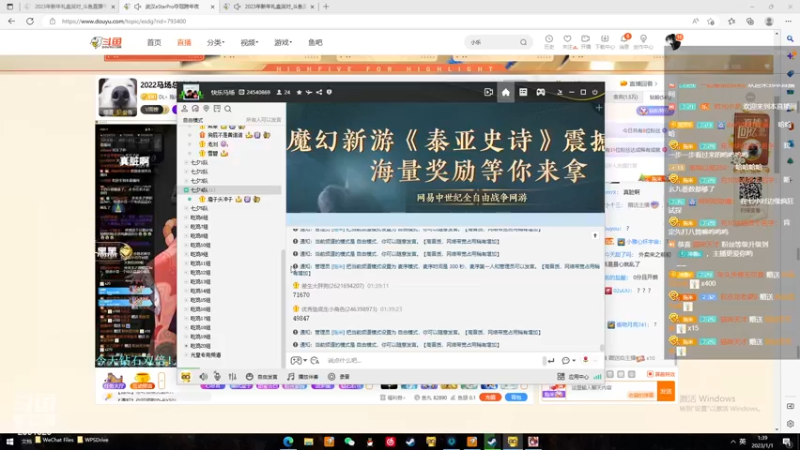Viewport: 800px width, 450px height.
Task: Mute audio on third browser tab
Action: 237,7
